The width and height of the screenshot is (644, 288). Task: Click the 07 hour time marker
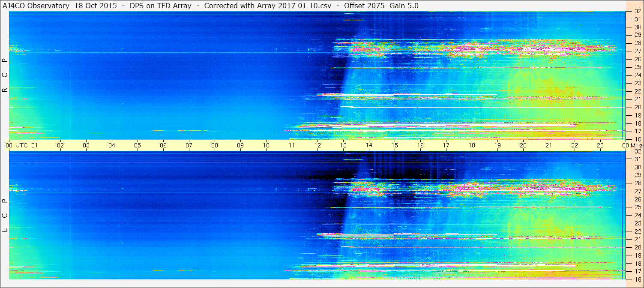click(189, 145)
